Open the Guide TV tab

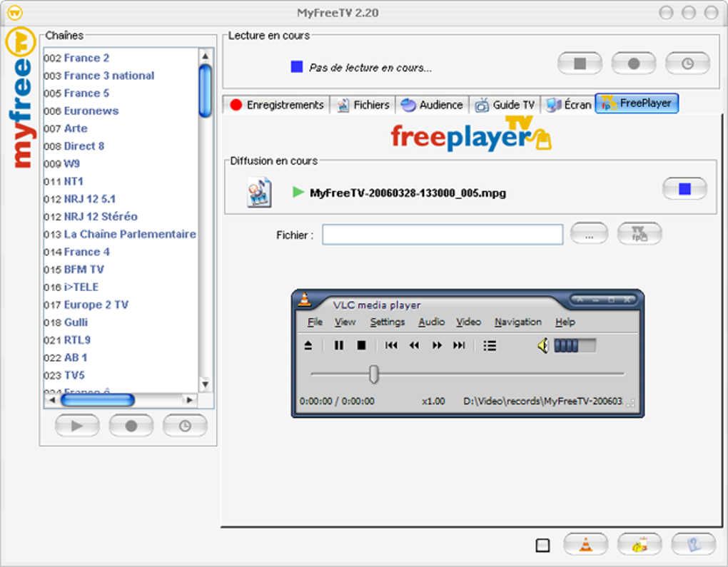(x=505, y=105)
